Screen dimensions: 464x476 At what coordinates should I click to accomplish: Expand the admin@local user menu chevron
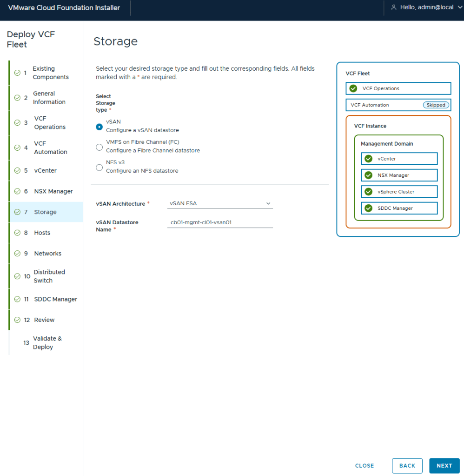pyautogui.click(x=457, y=7)
